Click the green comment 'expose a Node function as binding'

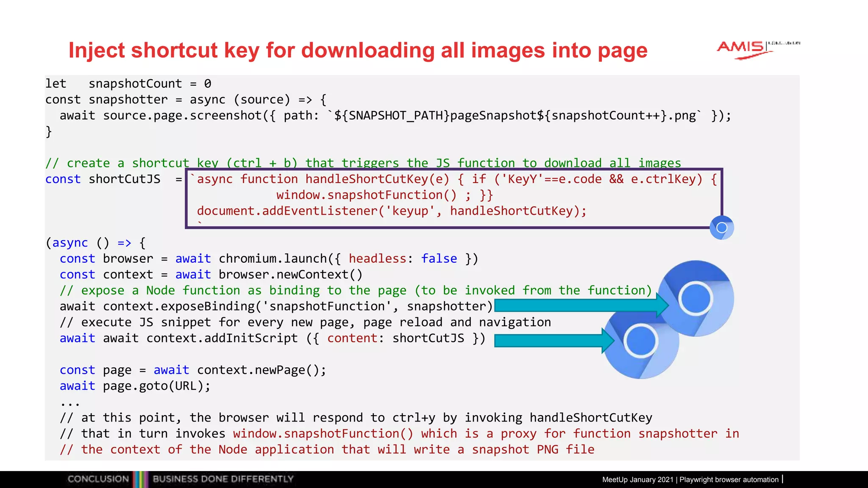356,291
